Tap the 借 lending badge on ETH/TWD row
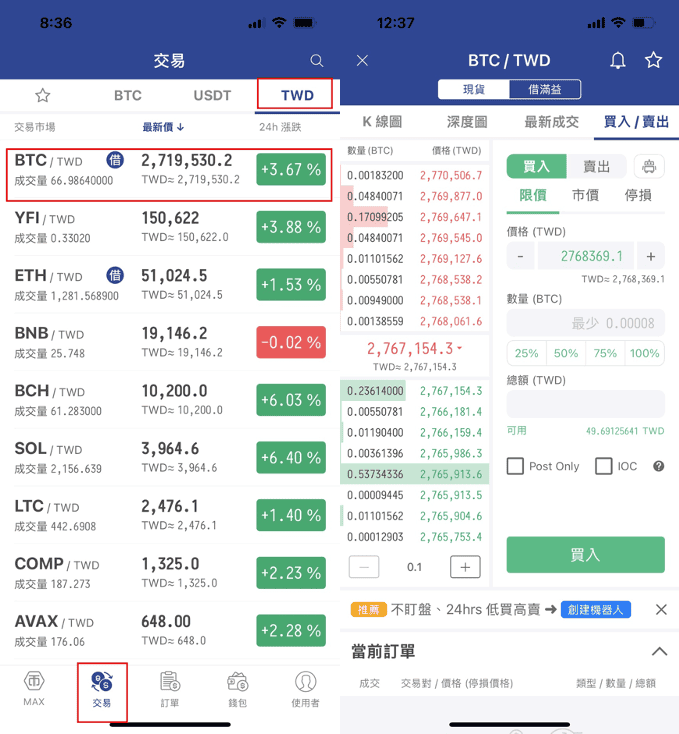This screenshot has width=679, height=734. 115,275
